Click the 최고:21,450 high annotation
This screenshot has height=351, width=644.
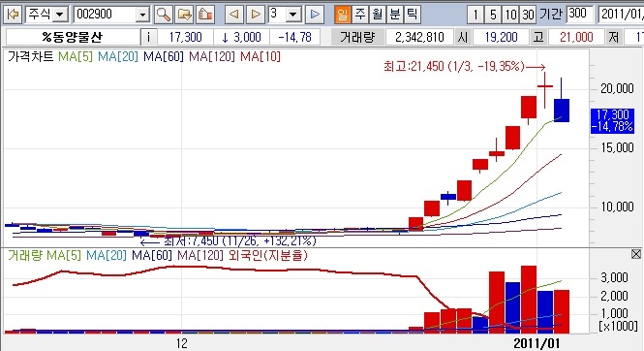454,66
